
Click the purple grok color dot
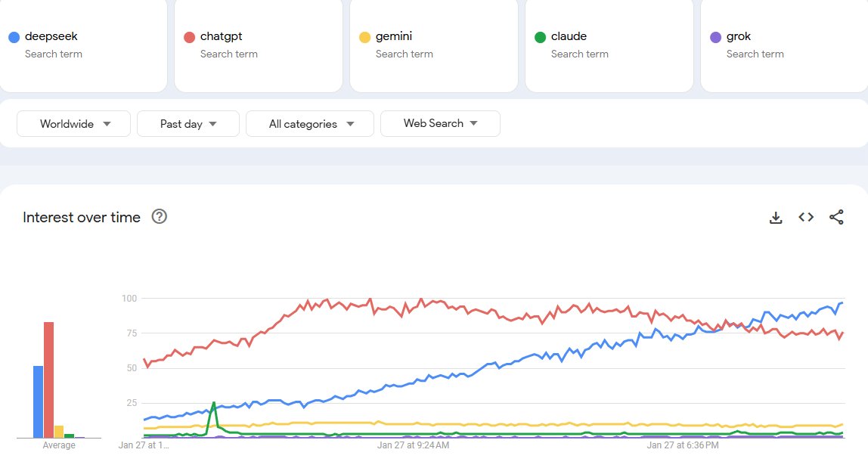pos(715,37)
